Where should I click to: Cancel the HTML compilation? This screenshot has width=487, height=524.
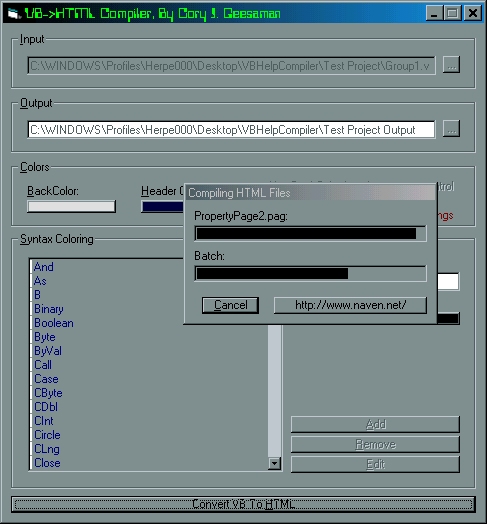[x=230, y=305]
